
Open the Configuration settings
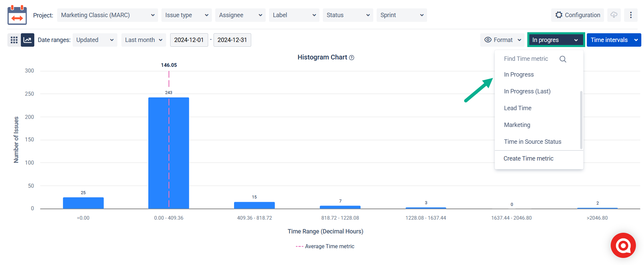click(x=577, y=15)
